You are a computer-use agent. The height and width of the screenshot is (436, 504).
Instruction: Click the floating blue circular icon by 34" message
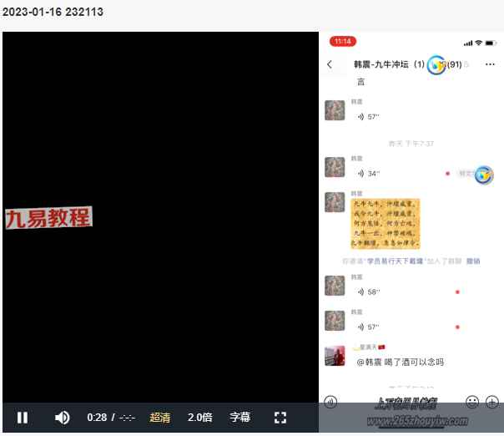pos(484,175)
